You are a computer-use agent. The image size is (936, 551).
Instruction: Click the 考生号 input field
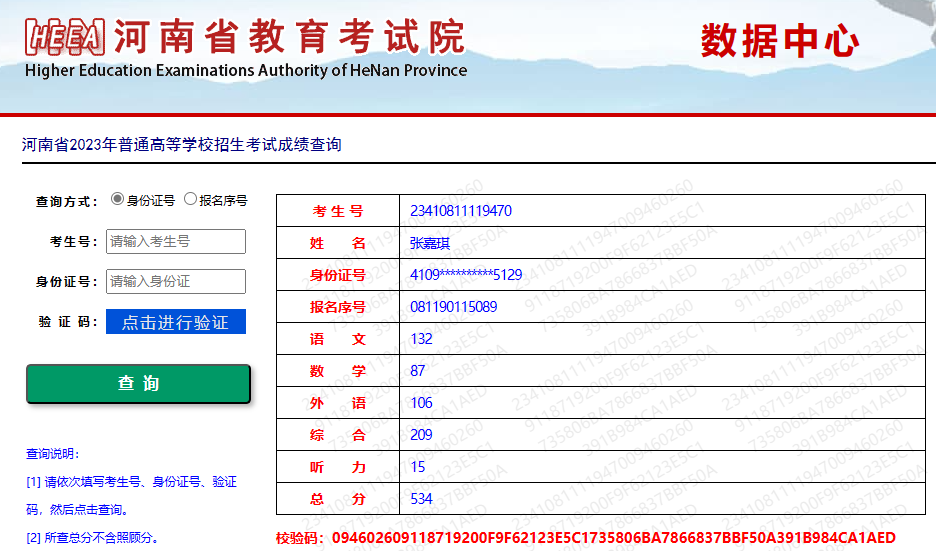pyautogui.click(x=176, y=241)
